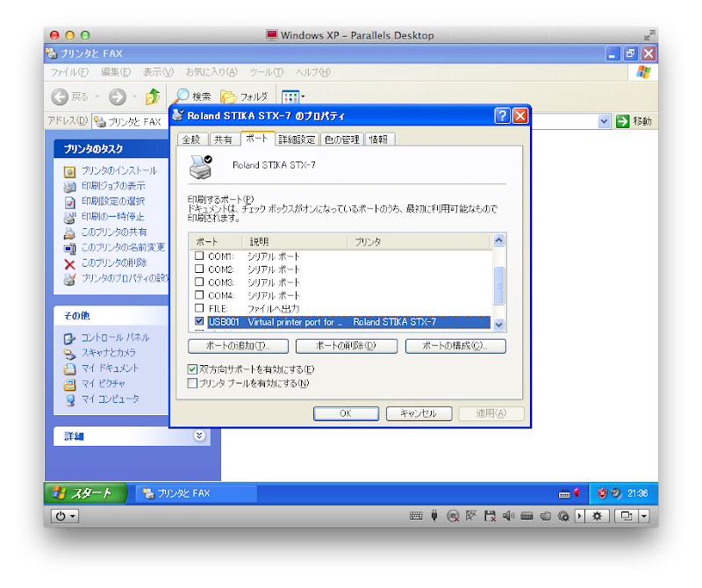This screenshot has width=702, height=588.
Task: Open the ファイル(F) menu
Action: 69,72
